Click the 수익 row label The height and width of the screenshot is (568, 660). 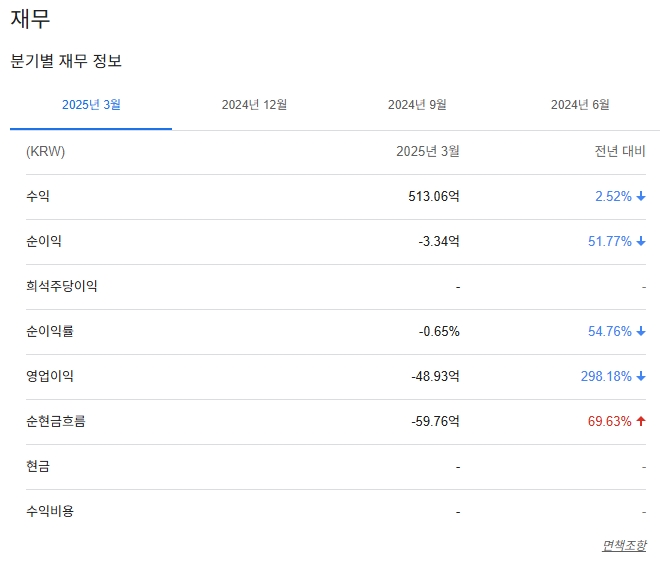[38, 197]
